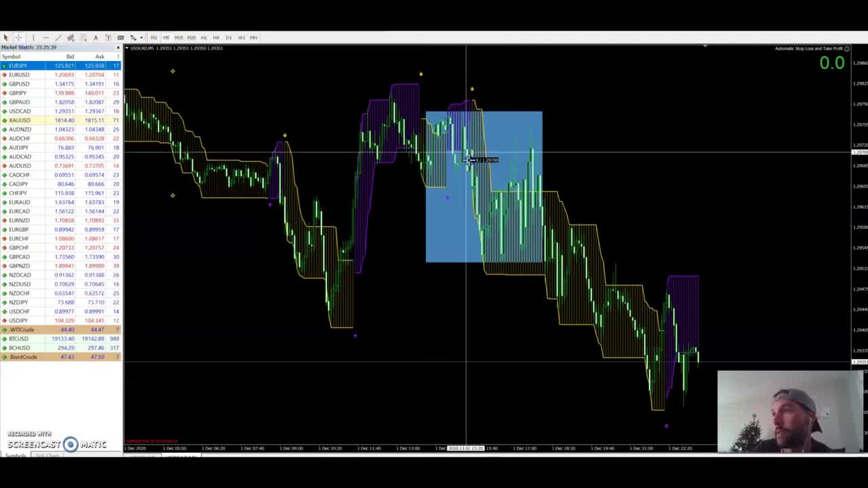Select AUDUSD symbol row
This screenshot has width=868, height=488.
(x=61, y=165)
